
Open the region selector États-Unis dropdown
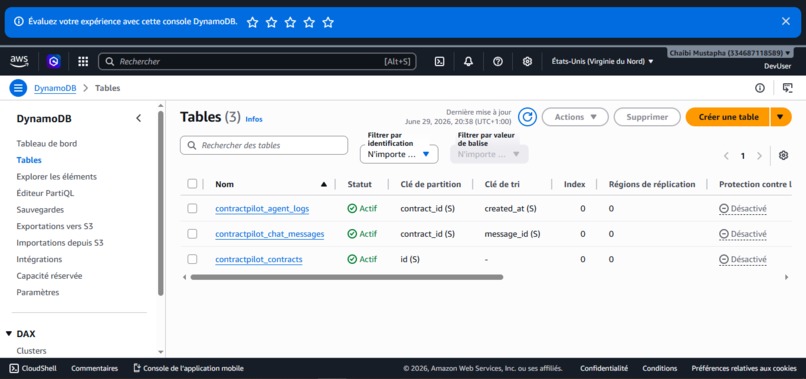[x=602, y=61]
